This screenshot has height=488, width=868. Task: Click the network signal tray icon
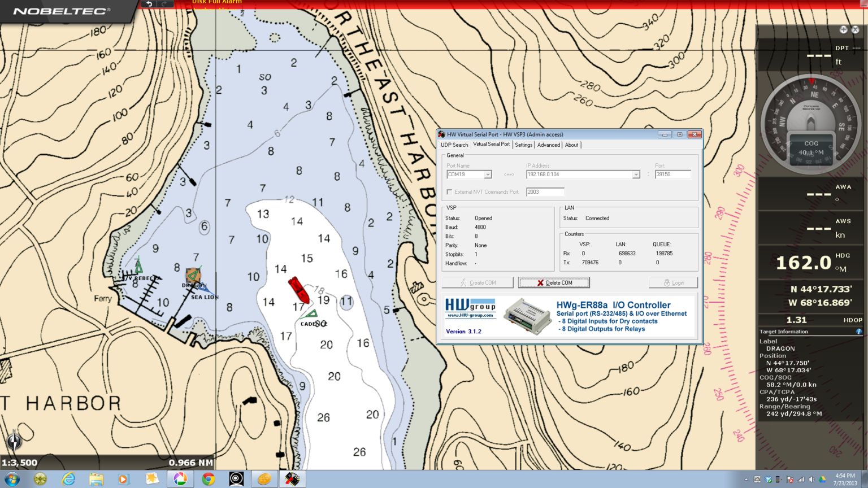(x=801, y=480)
